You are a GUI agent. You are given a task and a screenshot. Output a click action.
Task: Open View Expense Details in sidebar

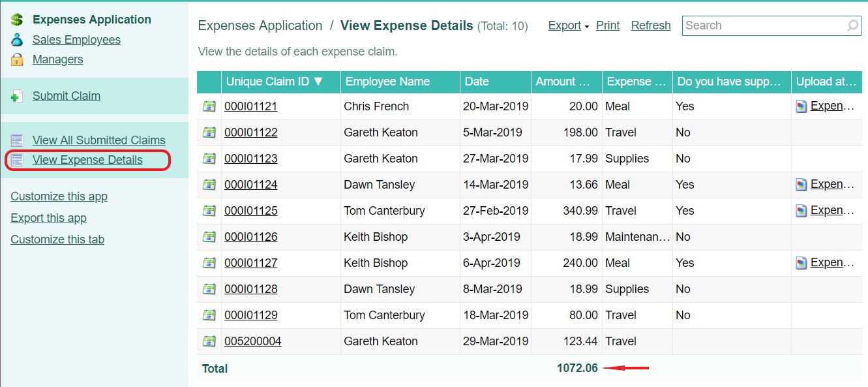tap(87, 160)
